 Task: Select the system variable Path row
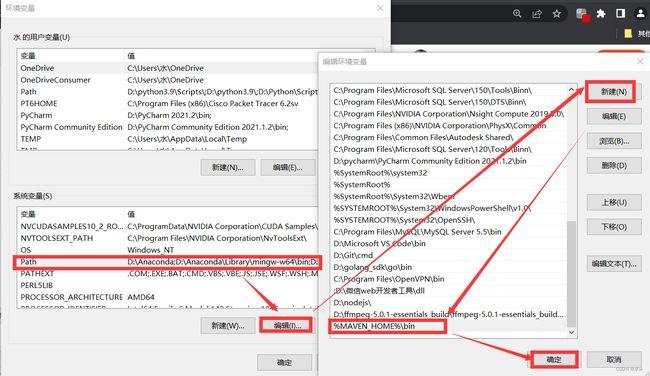tap(168, 262)
